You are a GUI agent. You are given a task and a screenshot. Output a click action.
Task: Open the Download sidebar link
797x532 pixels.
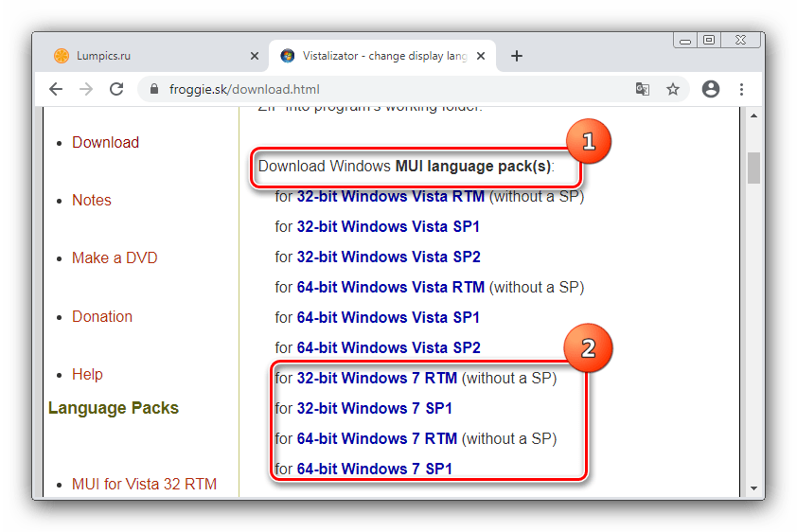pos(105,142)
